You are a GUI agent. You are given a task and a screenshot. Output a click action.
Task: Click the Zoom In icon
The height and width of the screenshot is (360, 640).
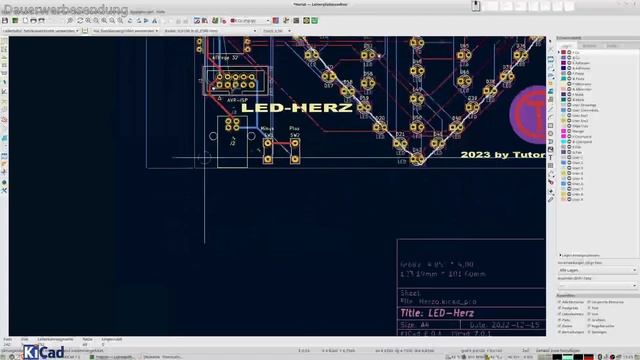[x=88, y=20]
